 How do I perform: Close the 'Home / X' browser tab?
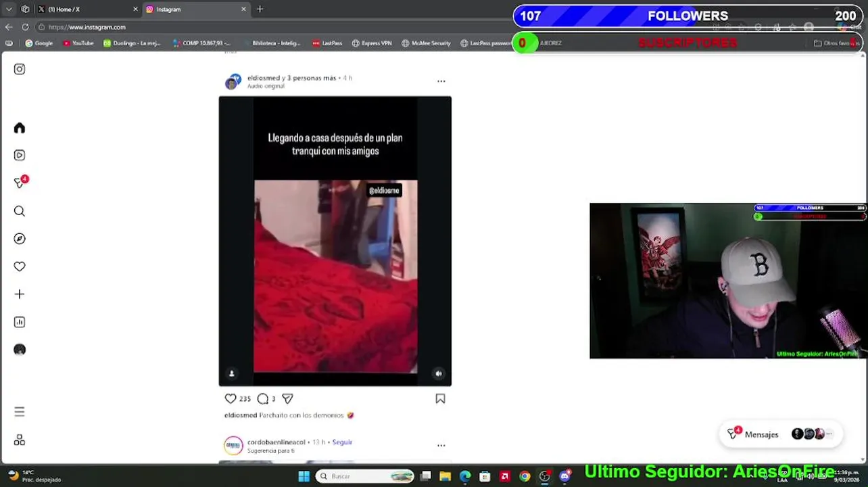pyautogui.click(x=135, y=9)
